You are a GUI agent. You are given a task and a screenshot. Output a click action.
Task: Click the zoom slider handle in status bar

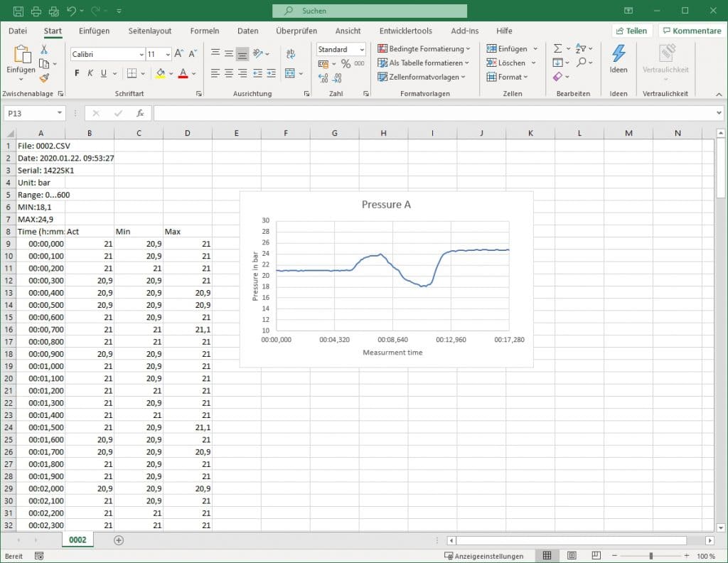click(651, 556)
